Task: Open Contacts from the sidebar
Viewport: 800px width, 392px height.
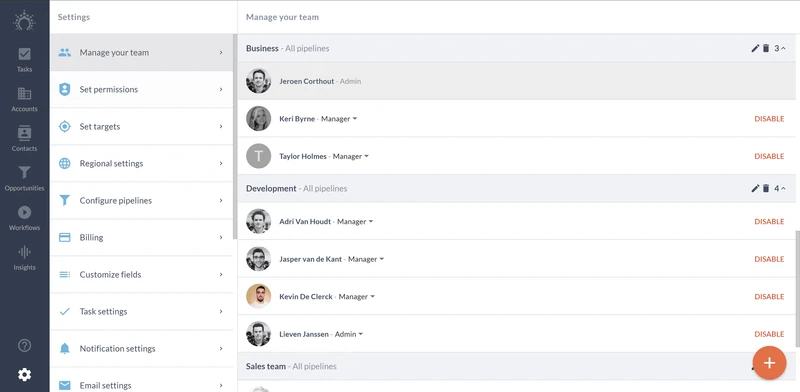Action: click(24, 139)
